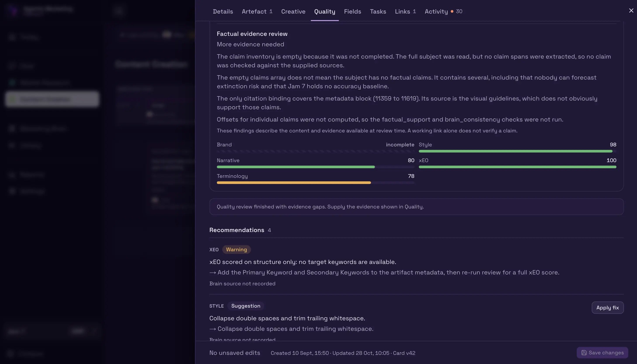The image size is (637, 364).
Task: Open the Artefact tab
Action: coord(257,12)
